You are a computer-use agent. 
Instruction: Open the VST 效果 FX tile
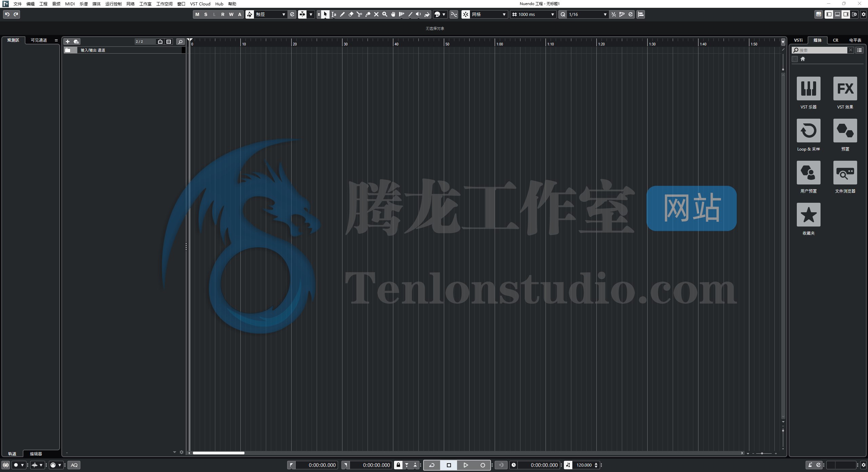point(845,88)
